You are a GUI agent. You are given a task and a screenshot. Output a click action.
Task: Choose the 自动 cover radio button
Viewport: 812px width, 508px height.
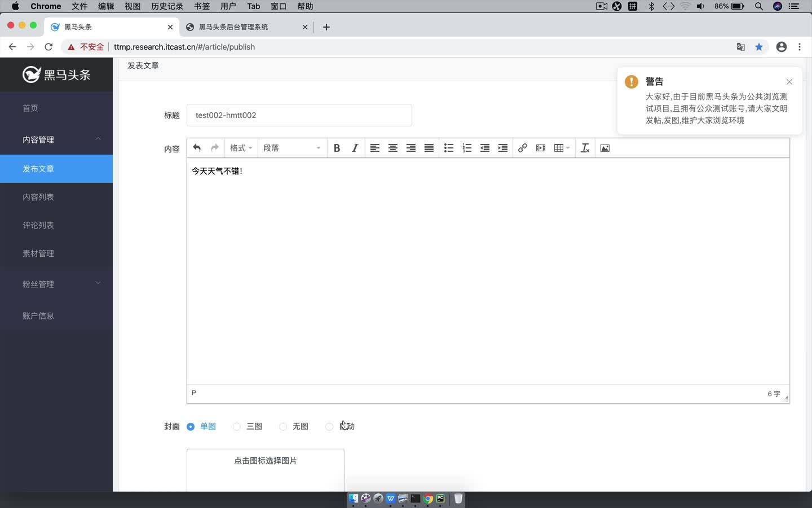[329, 427]
